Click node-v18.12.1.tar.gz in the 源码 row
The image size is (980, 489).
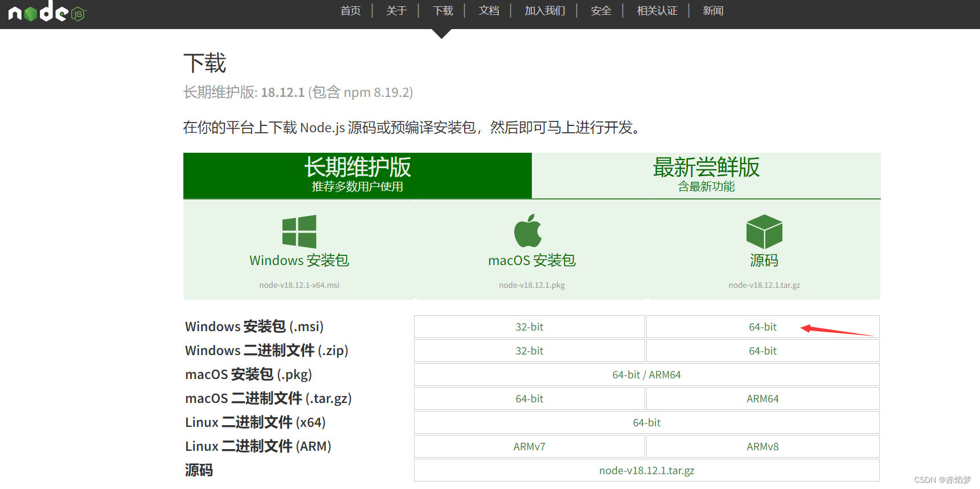pos(647,470)
